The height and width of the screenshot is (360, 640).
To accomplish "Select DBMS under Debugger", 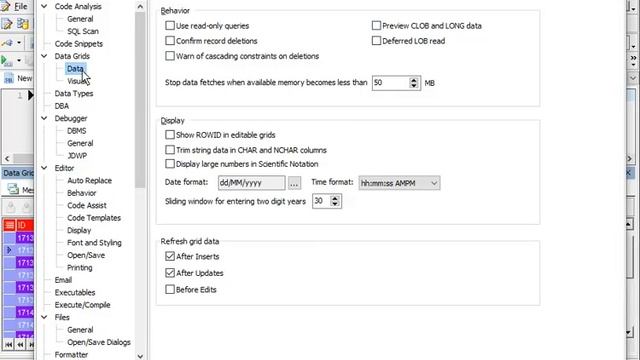I will point(77,131).
